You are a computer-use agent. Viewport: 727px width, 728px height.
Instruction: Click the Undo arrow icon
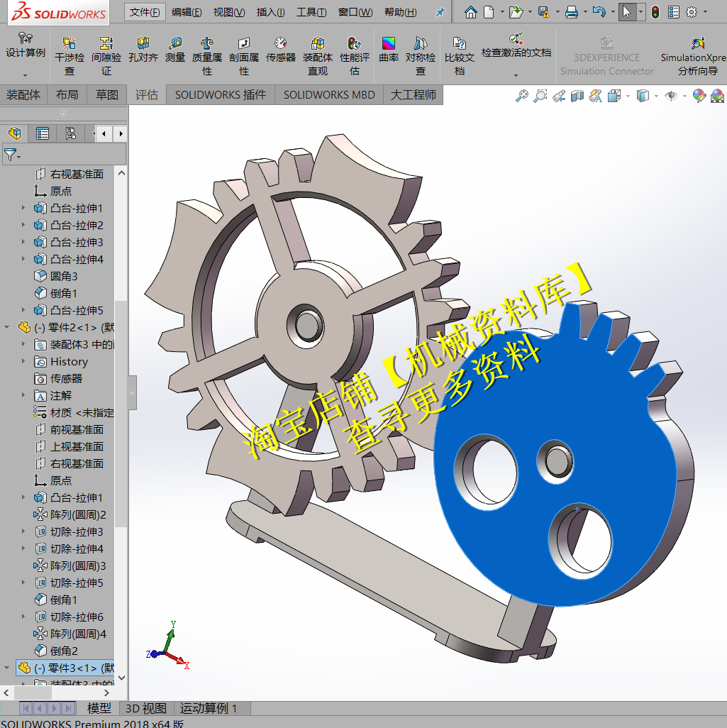[599, 12]
